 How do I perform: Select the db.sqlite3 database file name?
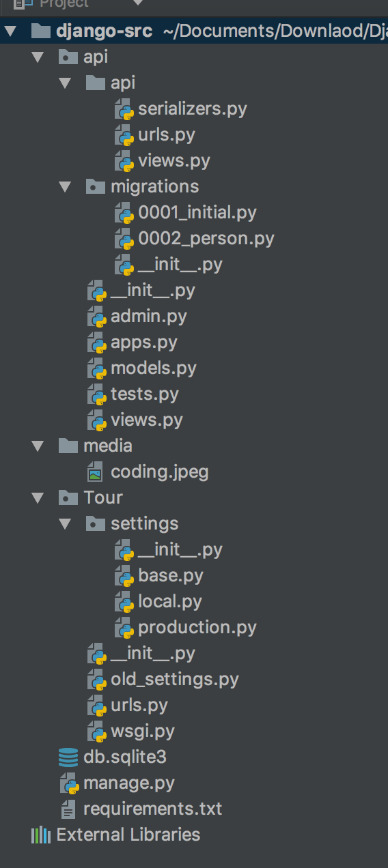click(x=125, y=757)
